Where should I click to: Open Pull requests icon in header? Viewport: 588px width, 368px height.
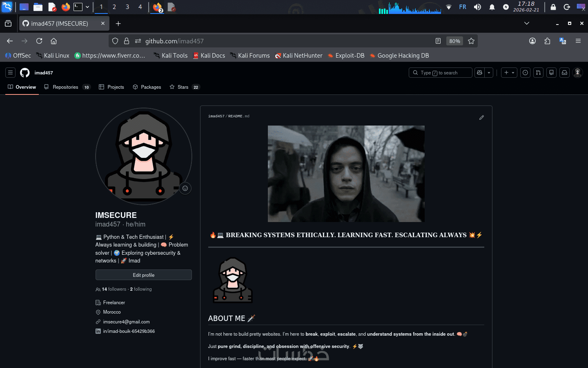click(538, 72)
